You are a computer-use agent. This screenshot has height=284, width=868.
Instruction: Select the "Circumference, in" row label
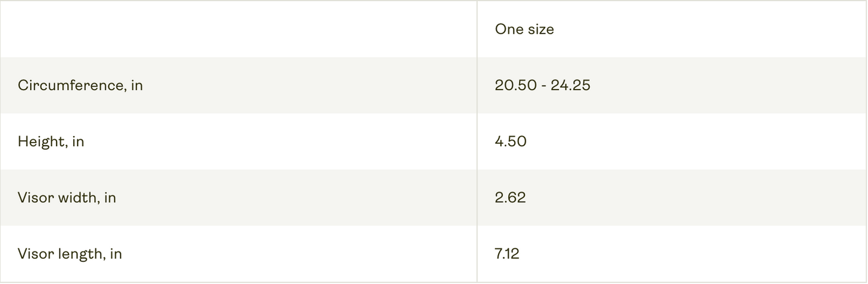[80, 85]
